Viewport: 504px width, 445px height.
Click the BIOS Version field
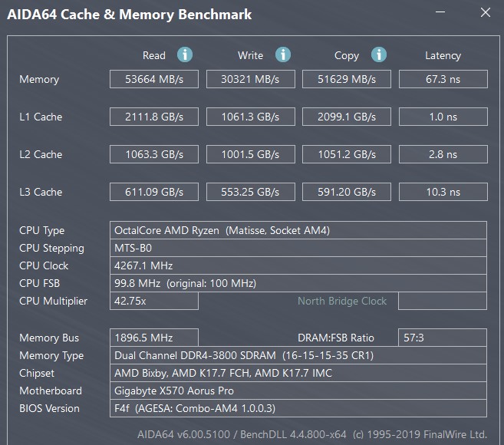(x=298, y=408)
